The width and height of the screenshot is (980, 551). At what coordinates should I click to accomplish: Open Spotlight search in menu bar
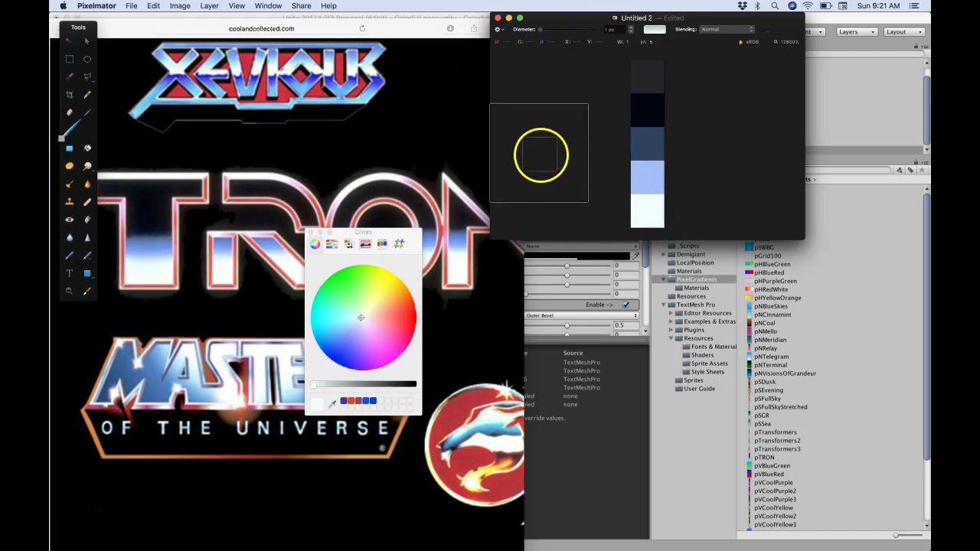[x=775, y=5]
